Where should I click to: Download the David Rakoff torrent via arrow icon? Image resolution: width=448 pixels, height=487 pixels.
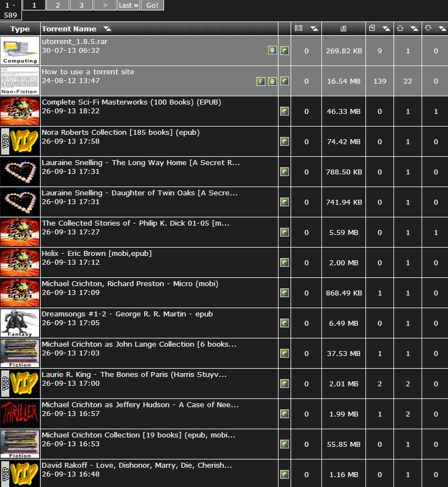[285, 474]
